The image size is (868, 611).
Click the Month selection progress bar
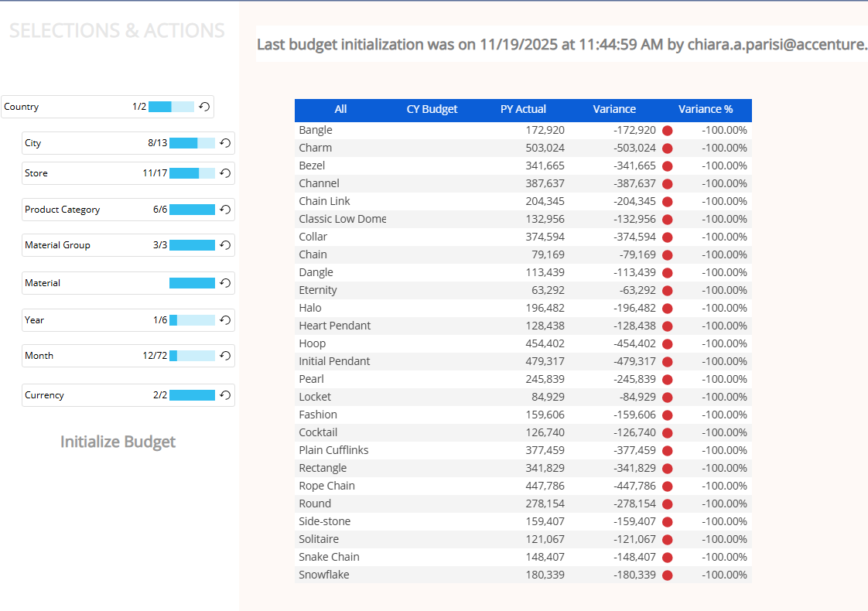[192, 355]
